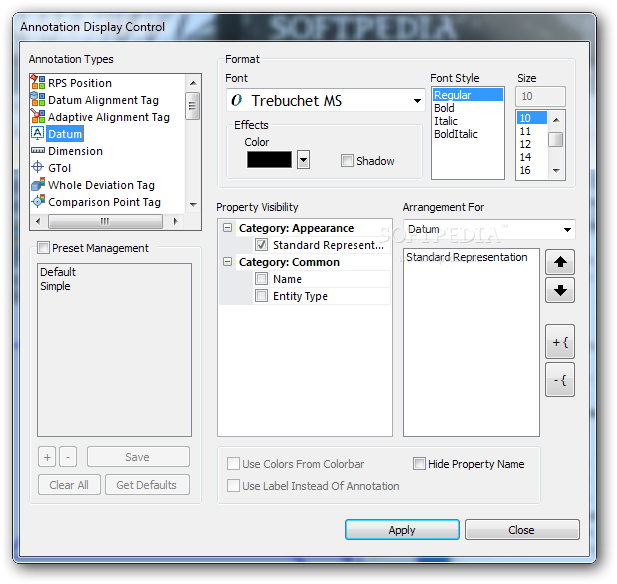Select BoldItalic font style
This screenshot has height=584, width=617.
point(456,134)
